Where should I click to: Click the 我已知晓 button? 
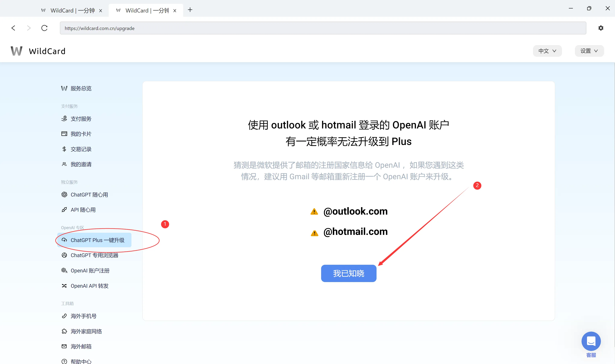(x=349, y=273)
